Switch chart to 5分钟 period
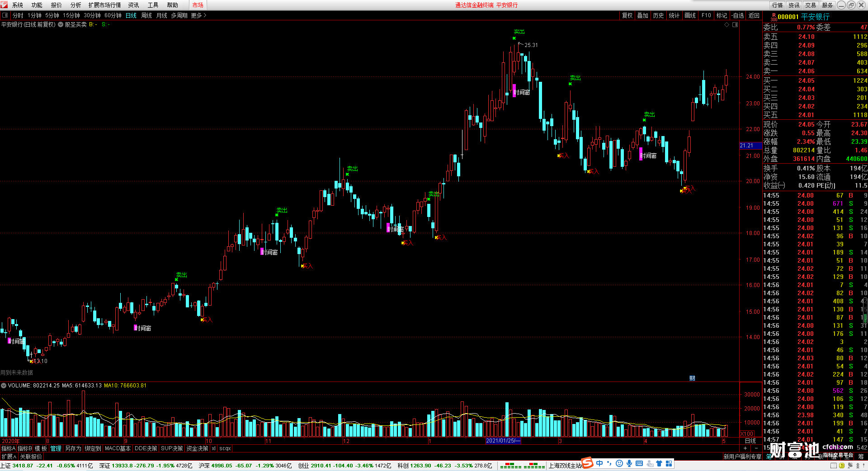Image resolution: width=868 pixels, height=471 pixels. (52, 15)
